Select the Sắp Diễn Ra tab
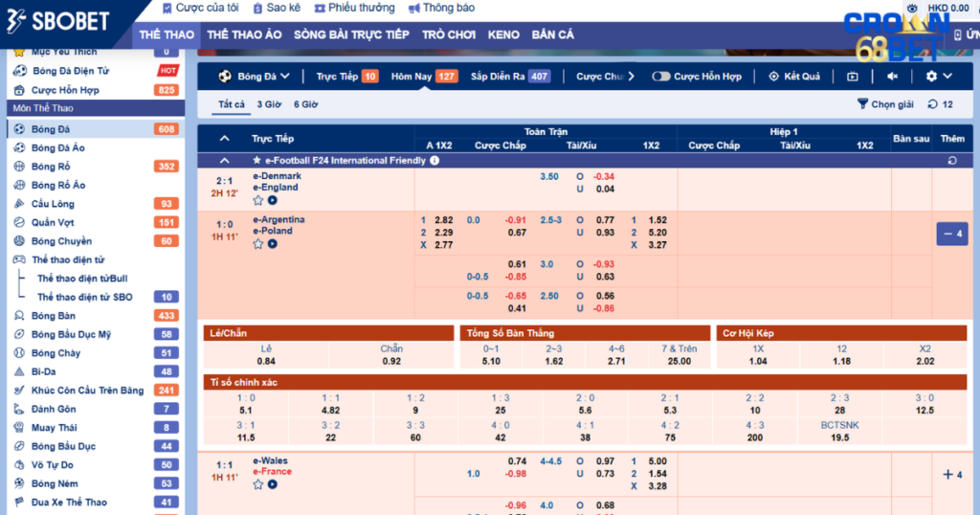Viewport: 980px width, 515px height. (x=509, y=77)
